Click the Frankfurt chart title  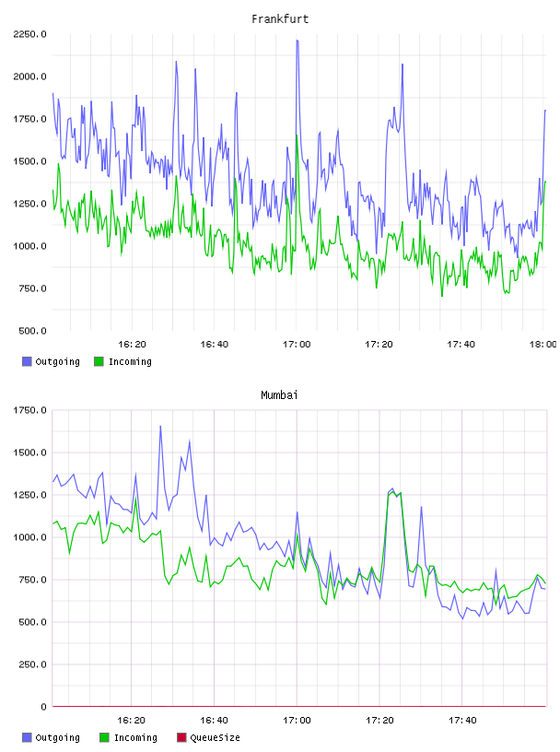tap(280, 19)
